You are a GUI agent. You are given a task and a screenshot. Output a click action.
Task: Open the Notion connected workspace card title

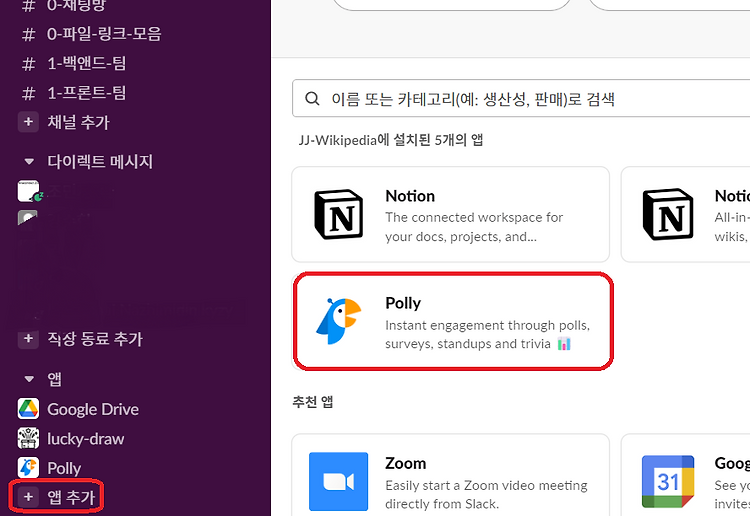click(x=410, y=196)
